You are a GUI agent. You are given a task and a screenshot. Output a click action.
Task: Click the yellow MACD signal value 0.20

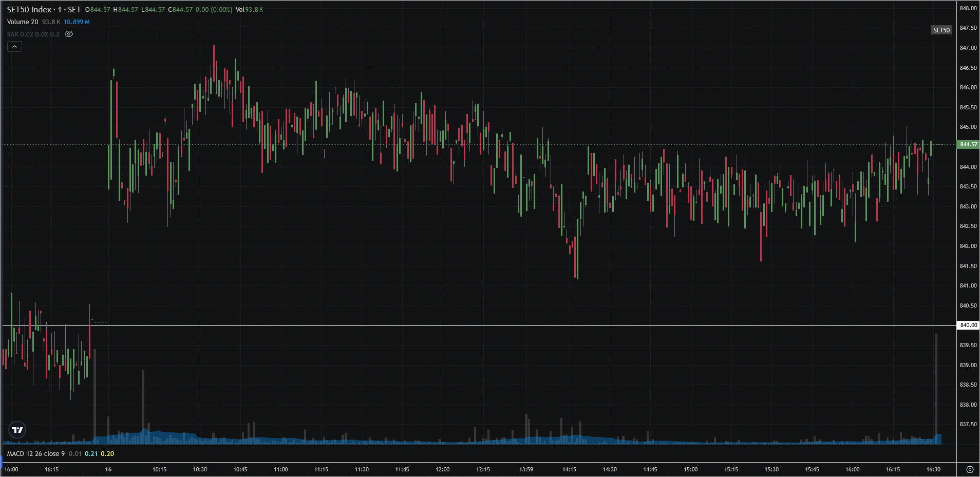107,454
